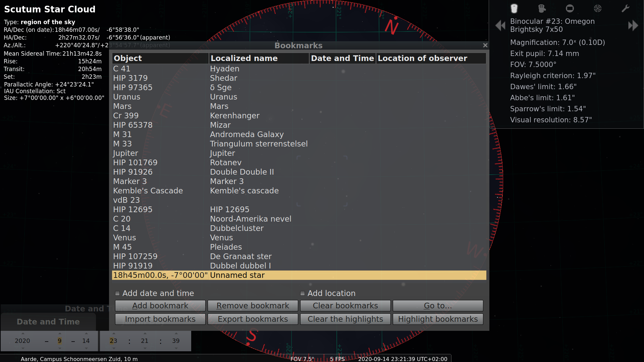Select the M 31 Andromeda Galaxy bookmark
The width and height of the screenshot is (644, 362).
click(x=299, y=134)
